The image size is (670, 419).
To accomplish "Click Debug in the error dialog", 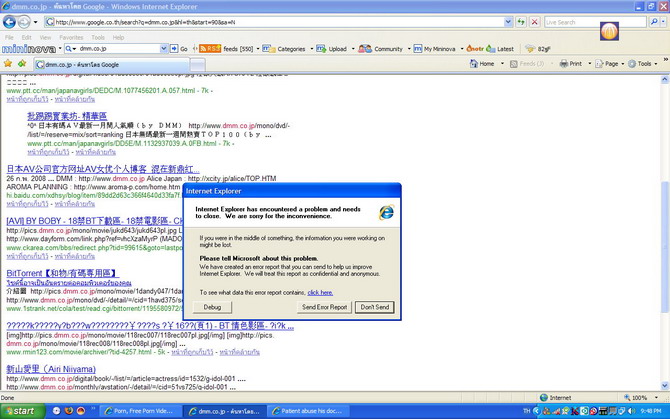I will tap(212, 307).
